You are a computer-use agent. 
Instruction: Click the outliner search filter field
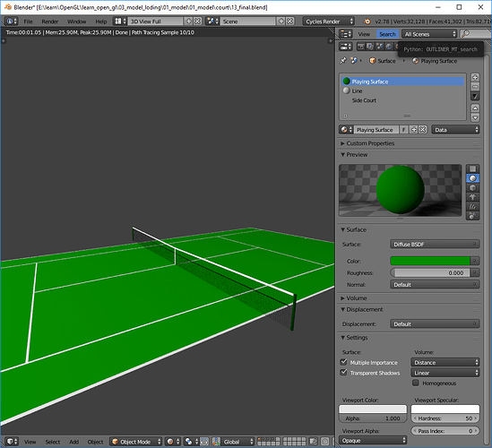pos(475,34)
